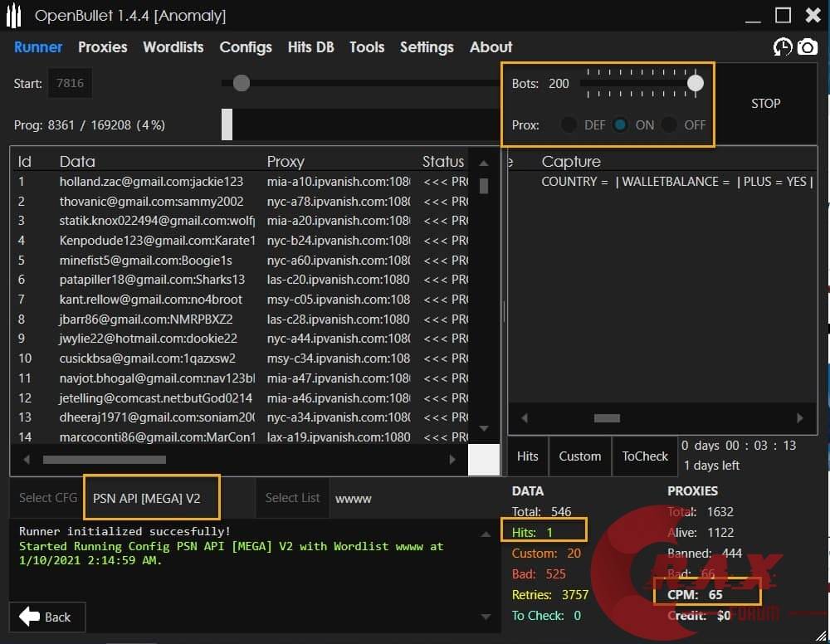This screenshot has width=830, height=644.
Task: Click the 'Custom: 20' data statistic
Action: (546, 553)
